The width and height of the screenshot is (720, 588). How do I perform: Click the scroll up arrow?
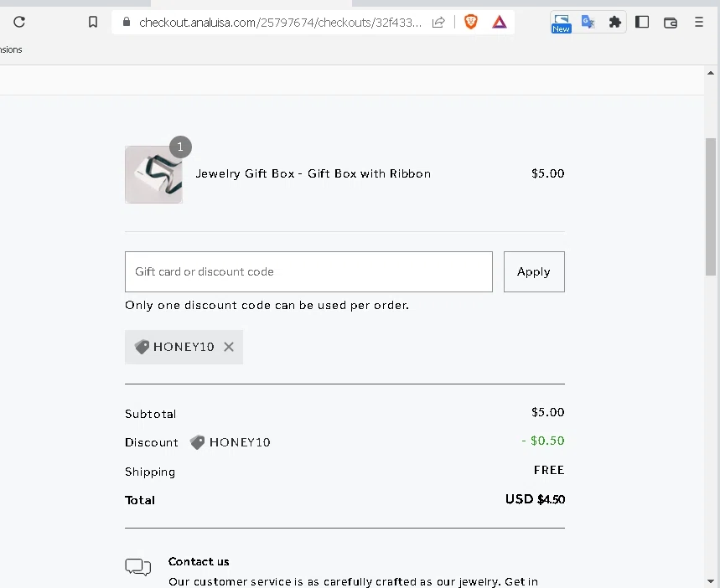[x=712, y=73]
